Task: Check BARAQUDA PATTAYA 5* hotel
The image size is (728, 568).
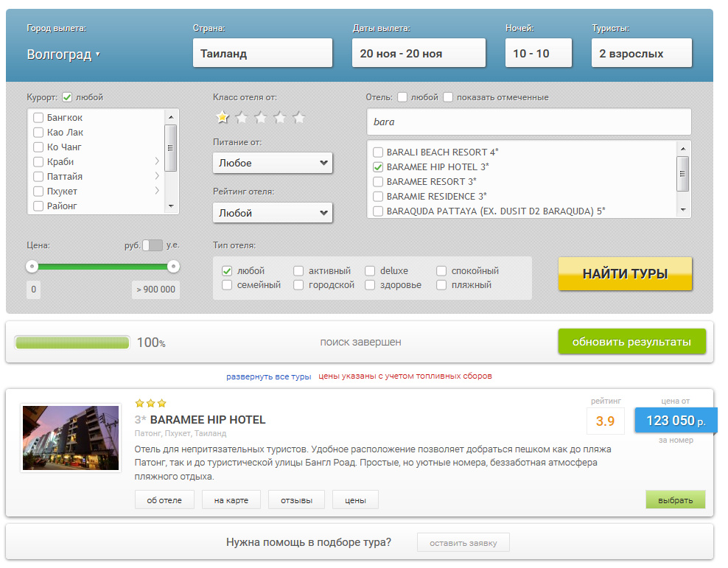Action: coord(378,211)
